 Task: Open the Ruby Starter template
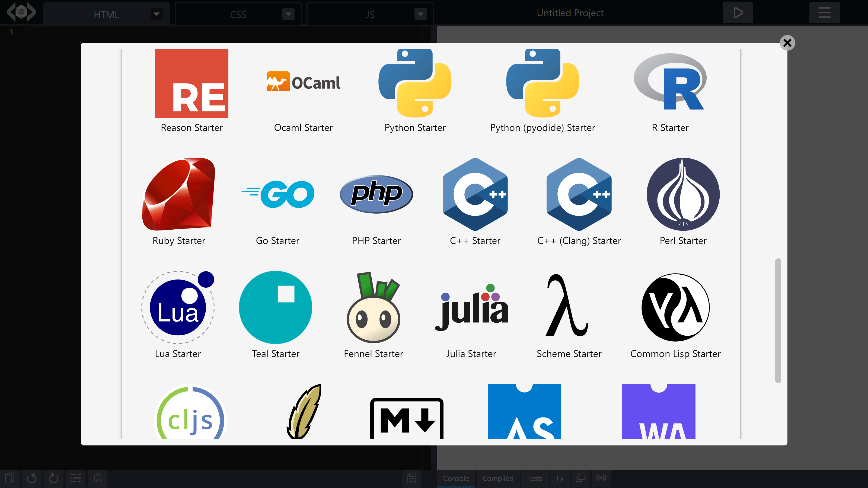178,194
